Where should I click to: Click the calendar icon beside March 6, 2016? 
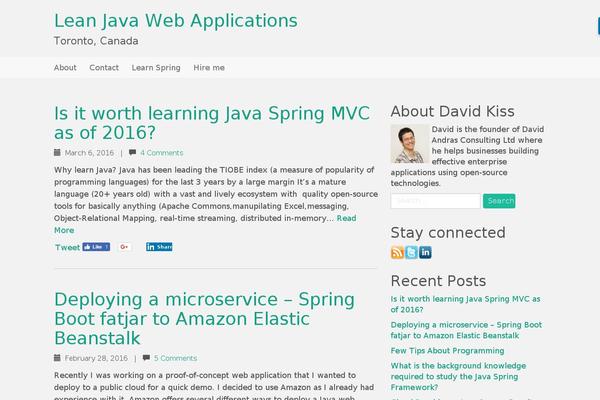(x=57, y=152)
